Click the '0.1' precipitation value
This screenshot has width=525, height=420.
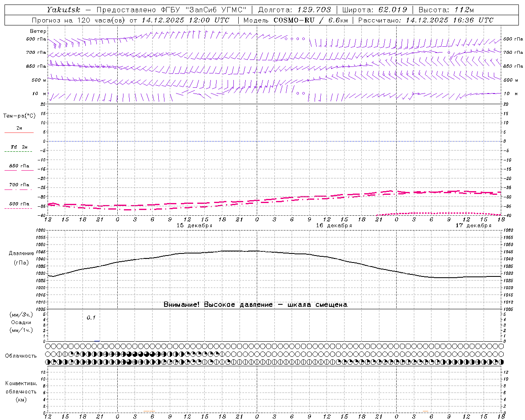(x=91, y=317)
